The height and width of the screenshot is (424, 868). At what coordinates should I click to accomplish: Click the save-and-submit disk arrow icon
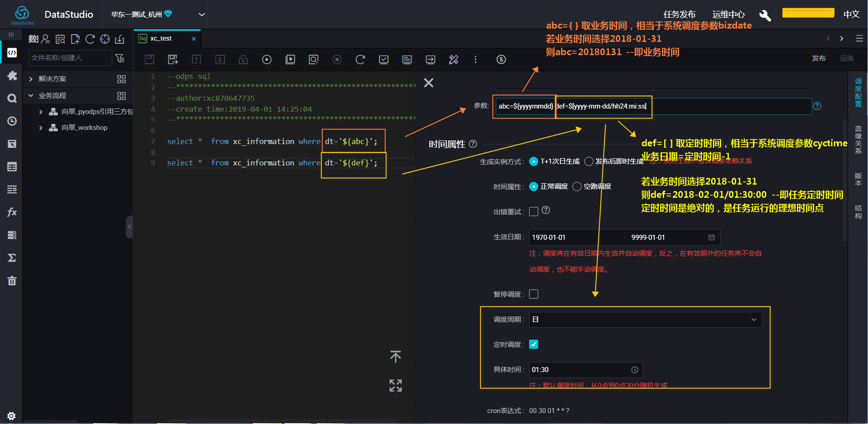(x=173, y=59)
